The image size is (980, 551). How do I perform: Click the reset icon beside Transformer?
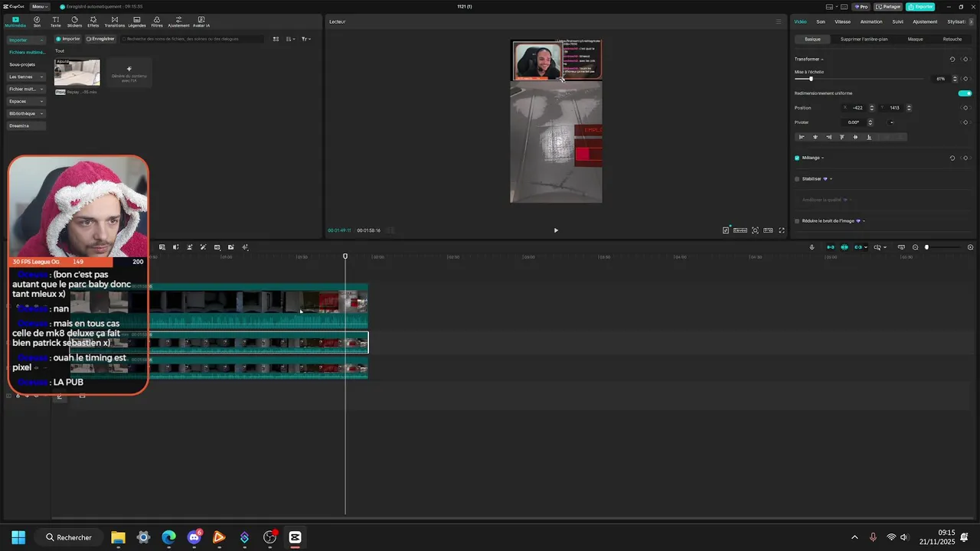click(x=952, y=59)
